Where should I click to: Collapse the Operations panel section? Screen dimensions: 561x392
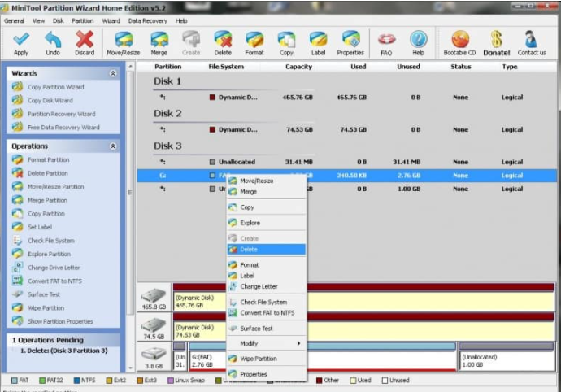click(113, 146)
